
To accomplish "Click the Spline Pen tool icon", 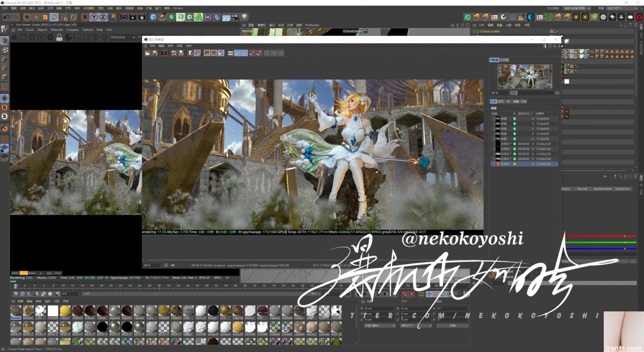I will pyautogui.click(x=162, y=17).
